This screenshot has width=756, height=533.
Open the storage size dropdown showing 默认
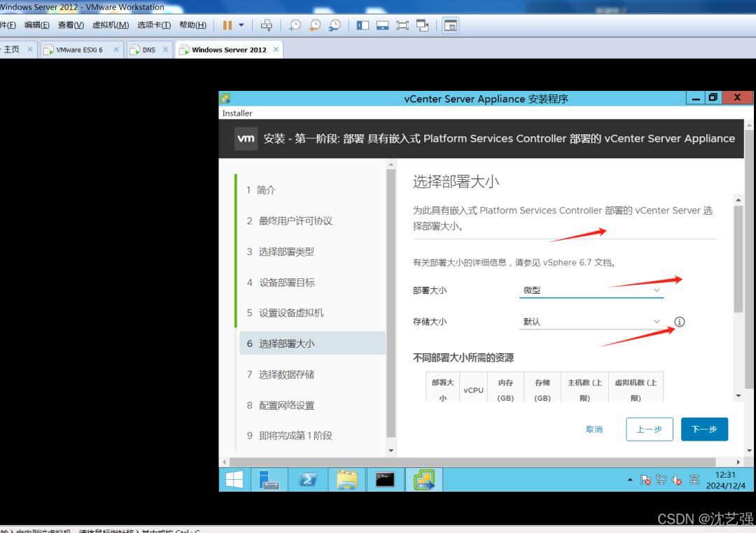click(x=591, y=322)
